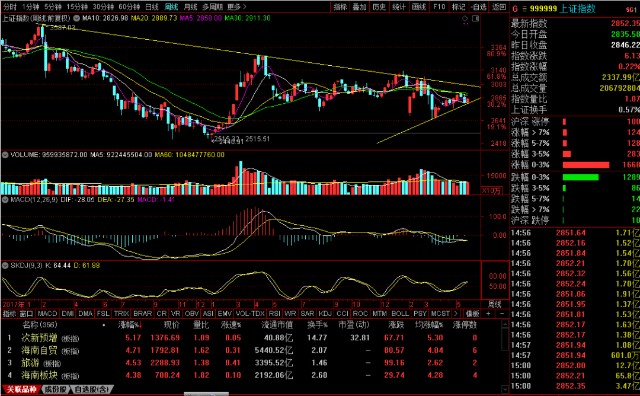The width and height of the screenshot is (640, 396).
Task: Switch chart period to 日线
Action: 151,7
